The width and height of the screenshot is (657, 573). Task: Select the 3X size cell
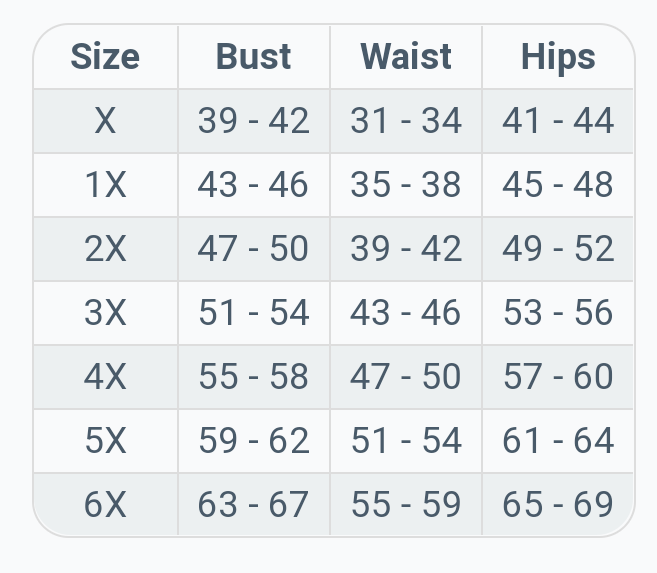[105, 313]
